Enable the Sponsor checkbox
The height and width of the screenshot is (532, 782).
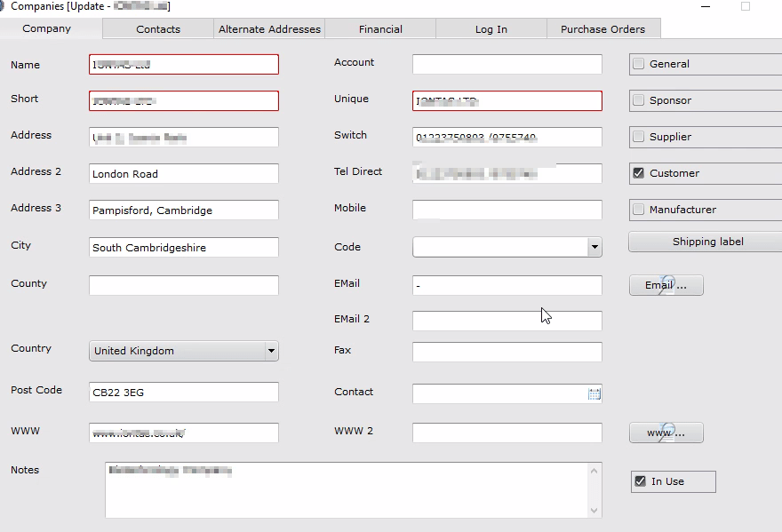click(x=638, y=100)
